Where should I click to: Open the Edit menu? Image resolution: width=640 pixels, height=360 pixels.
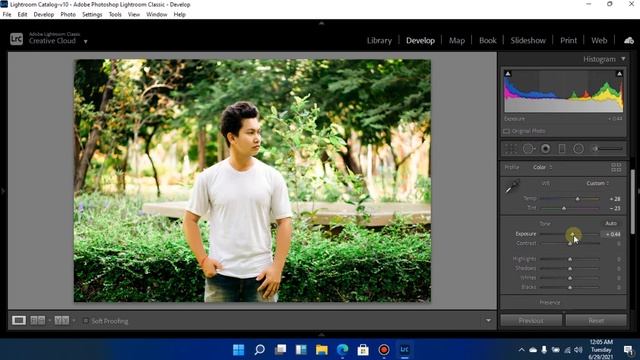(22, 14)
